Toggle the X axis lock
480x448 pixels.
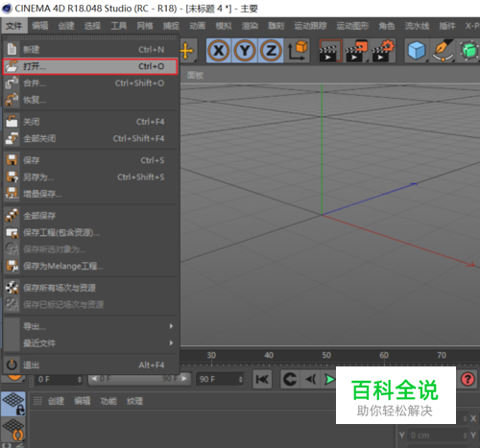219,51
